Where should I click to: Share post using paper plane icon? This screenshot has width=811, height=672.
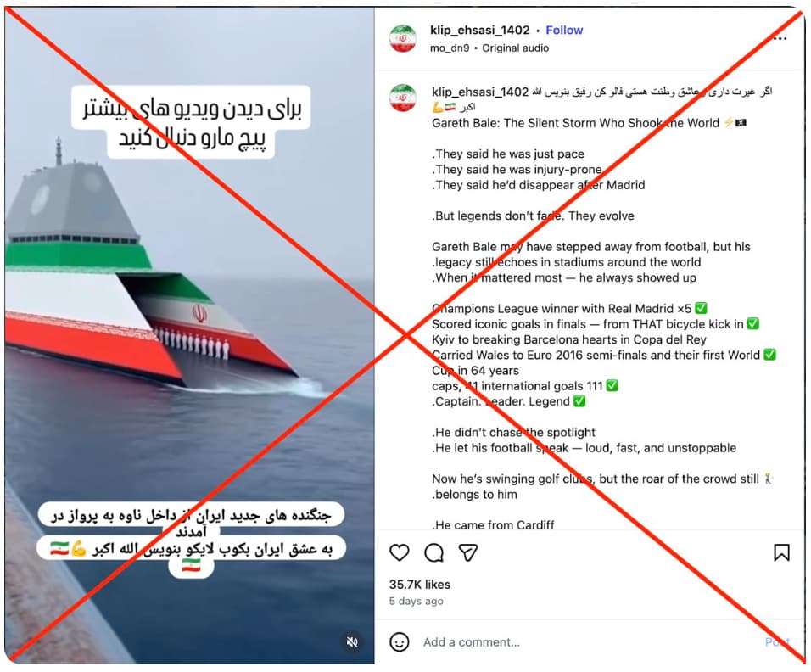[468, 552]
